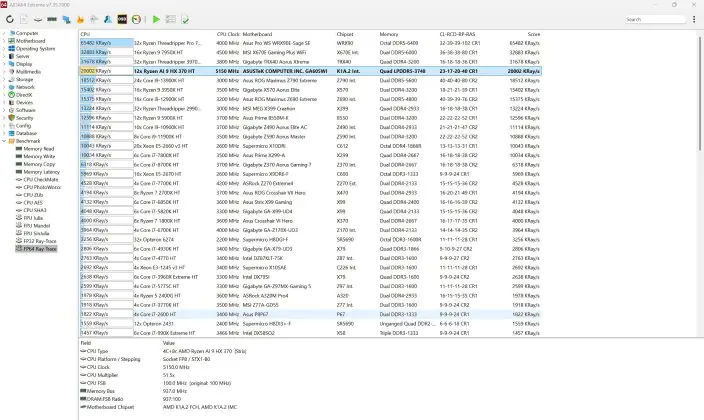Expand the Network tree node
The image size is (704, 420).
(x=4, y=87)
